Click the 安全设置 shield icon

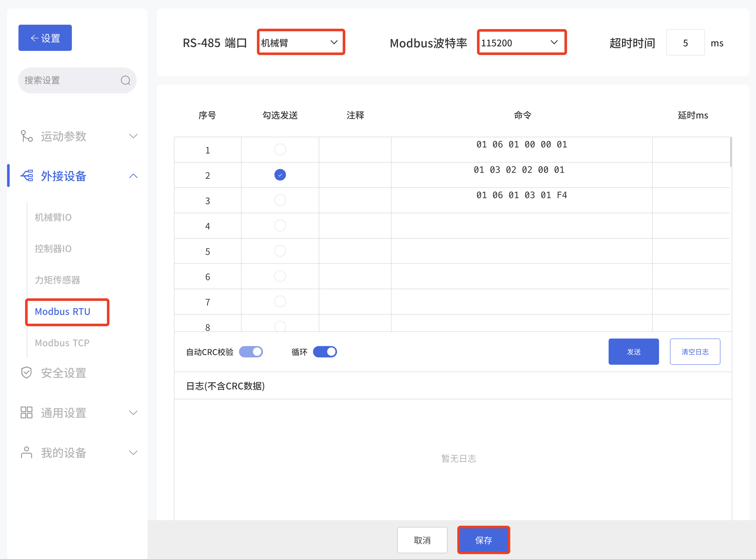click(26, 372)
